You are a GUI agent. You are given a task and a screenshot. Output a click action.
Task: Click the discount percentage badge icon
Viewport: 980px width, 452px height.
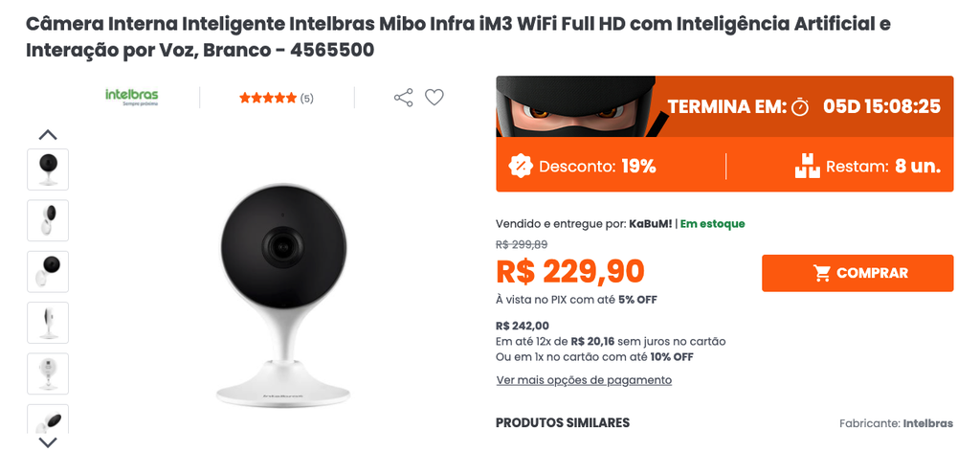[521, 167]
